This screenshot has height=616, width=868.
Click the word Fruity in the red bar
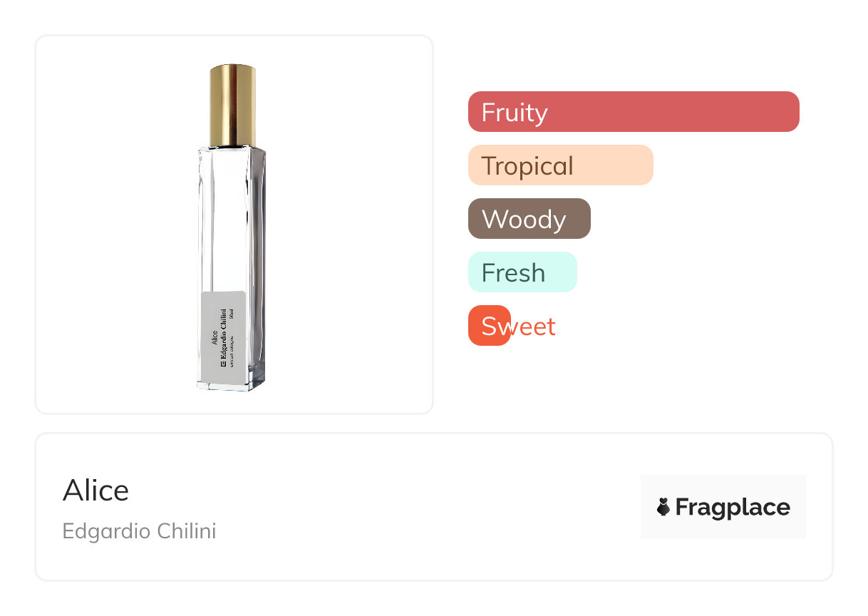coord(514,112)
